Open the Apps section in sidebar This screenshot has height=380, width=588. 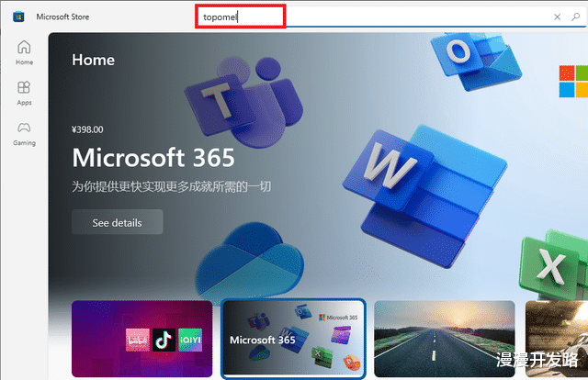(x=24, y=93)
